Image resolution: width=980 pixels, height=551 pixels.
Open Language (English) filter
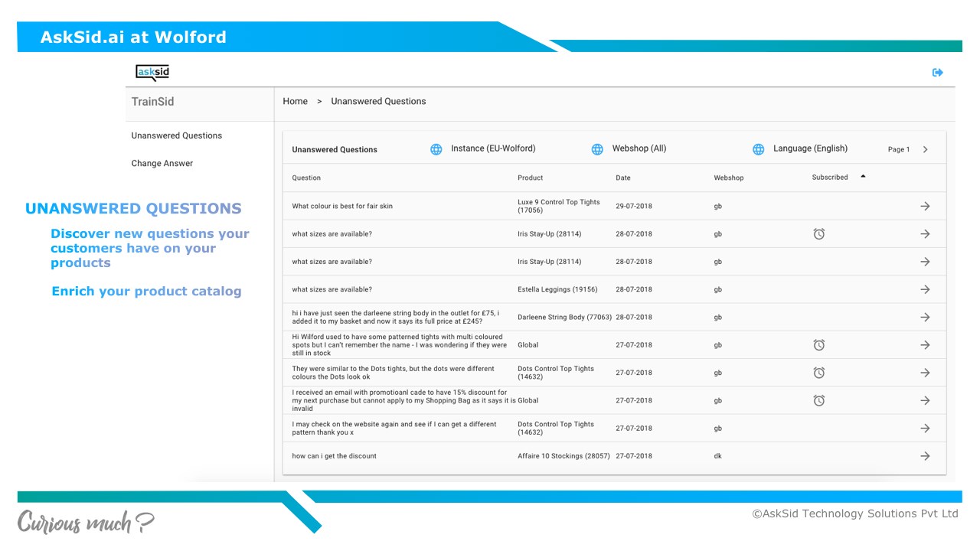coord(810,148)
